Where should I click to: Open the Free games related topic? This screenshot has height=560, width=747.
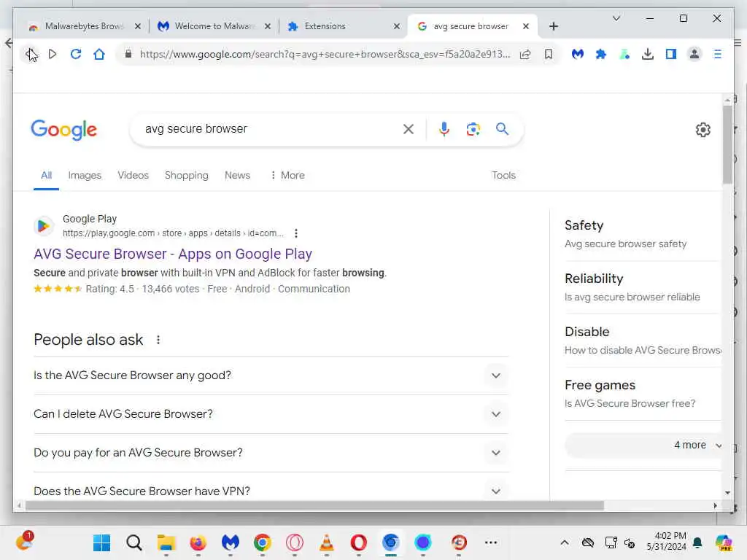pos(642,394)
